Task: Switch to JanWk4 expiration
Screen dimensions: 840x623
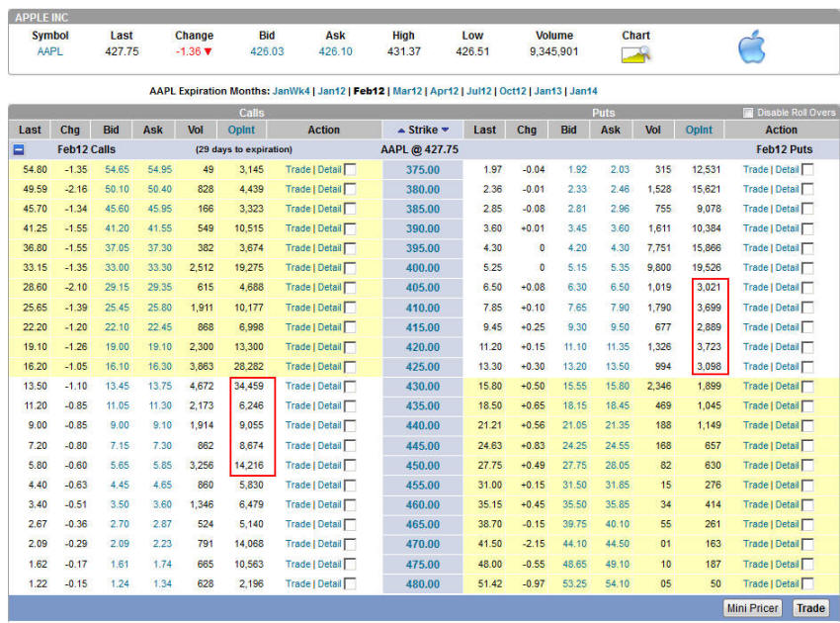Action: click(x=292, y=91)
